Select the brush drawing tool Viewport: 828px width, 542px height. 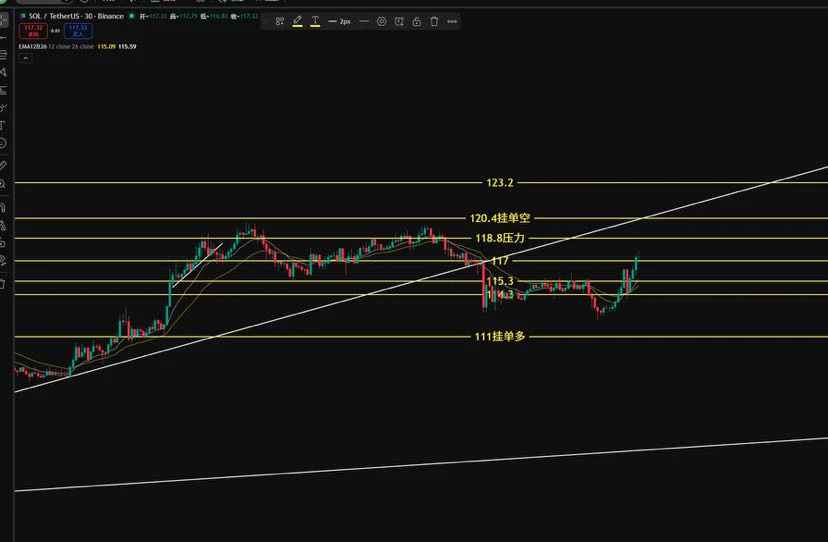pyautogui.click(x=3, y=108)
